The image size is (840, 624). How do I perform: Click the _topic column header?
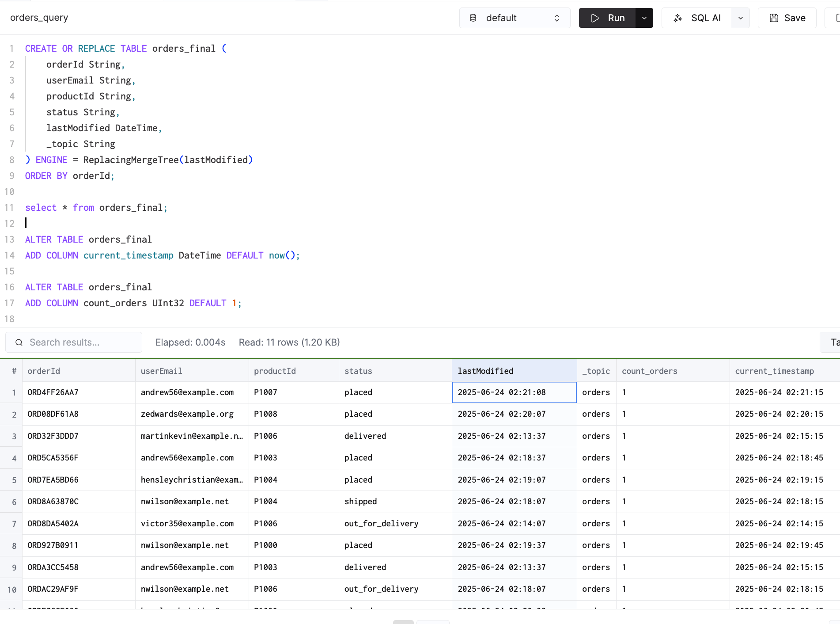coord(596,371)
